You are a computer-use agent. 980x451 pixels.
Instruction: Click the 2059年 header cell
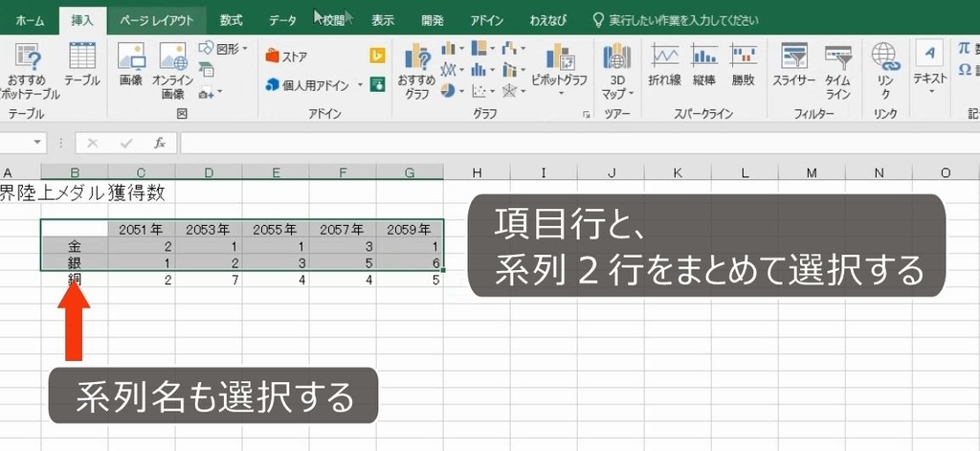point(410,230)
